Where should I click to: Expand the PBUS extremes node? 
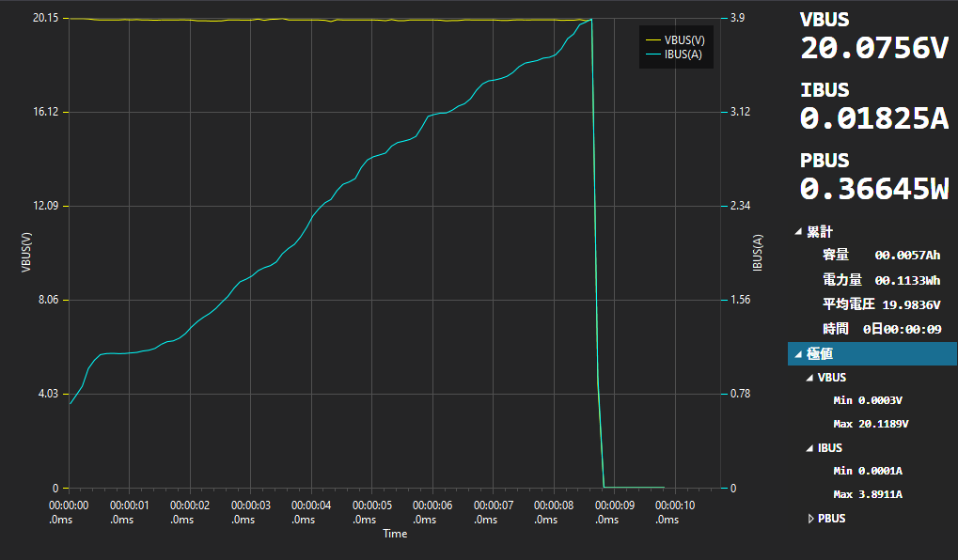click(x=811, y=519)
